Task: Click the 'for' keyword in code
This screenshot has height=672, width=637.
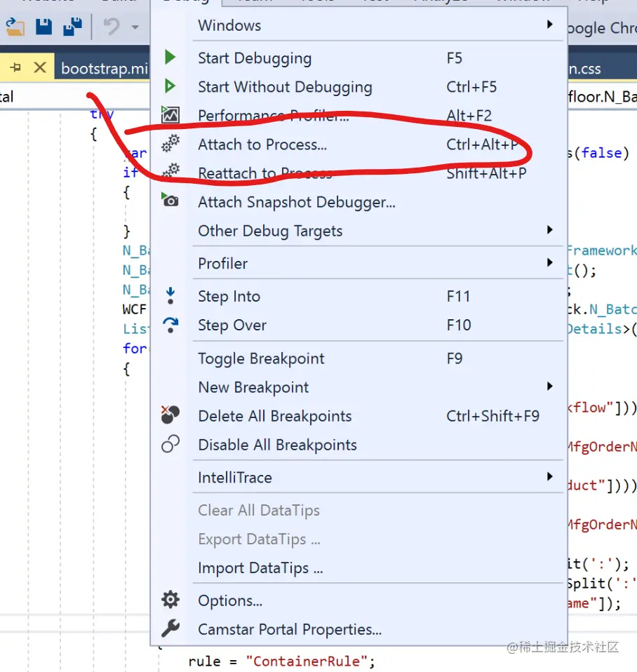Action: click(134, 348)
